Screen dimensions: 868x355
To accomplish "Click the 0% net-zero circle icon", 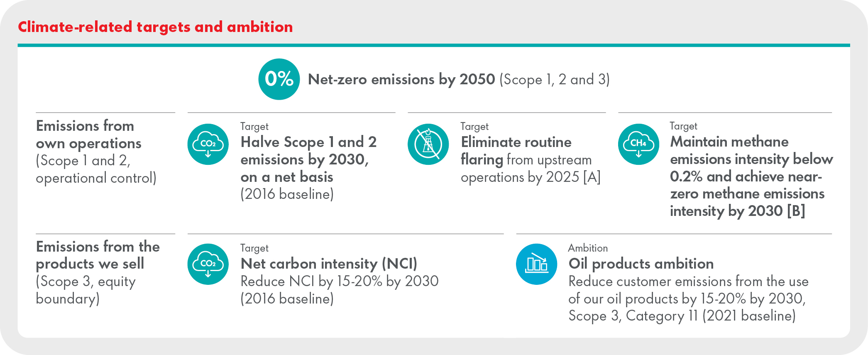I will [279, 79].
